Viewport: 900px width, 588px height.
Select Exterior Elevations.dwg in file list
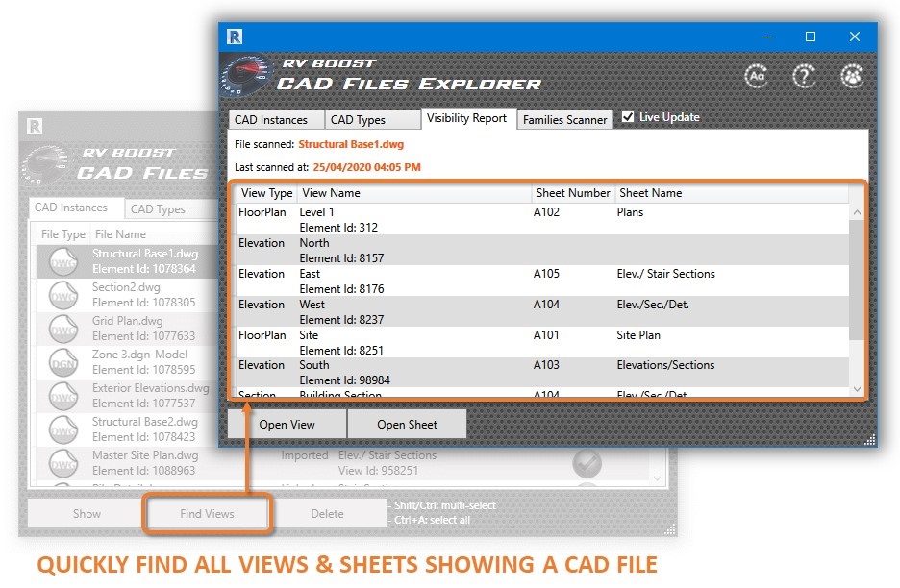pos(128,396)
